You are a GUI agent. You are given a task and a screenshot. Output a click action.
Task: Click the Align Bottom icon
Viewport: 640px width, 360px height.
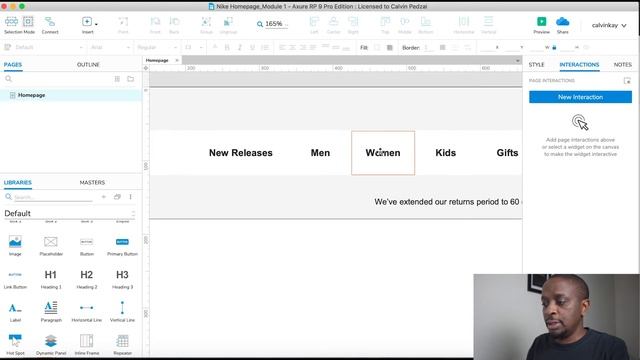(x=426, y=21)
